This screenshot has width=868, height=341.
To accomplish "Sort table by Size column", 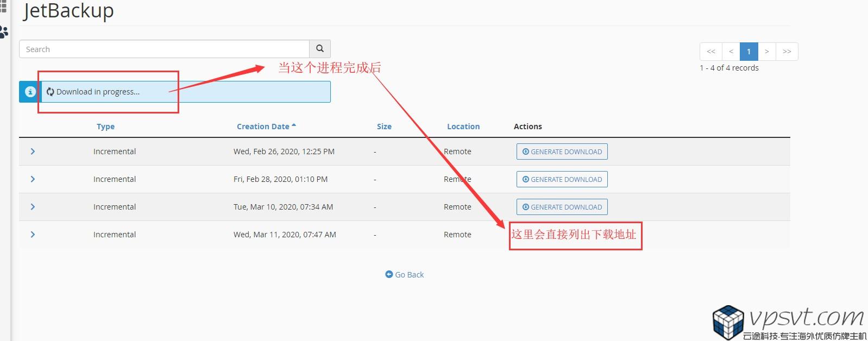I will point(384,127).
